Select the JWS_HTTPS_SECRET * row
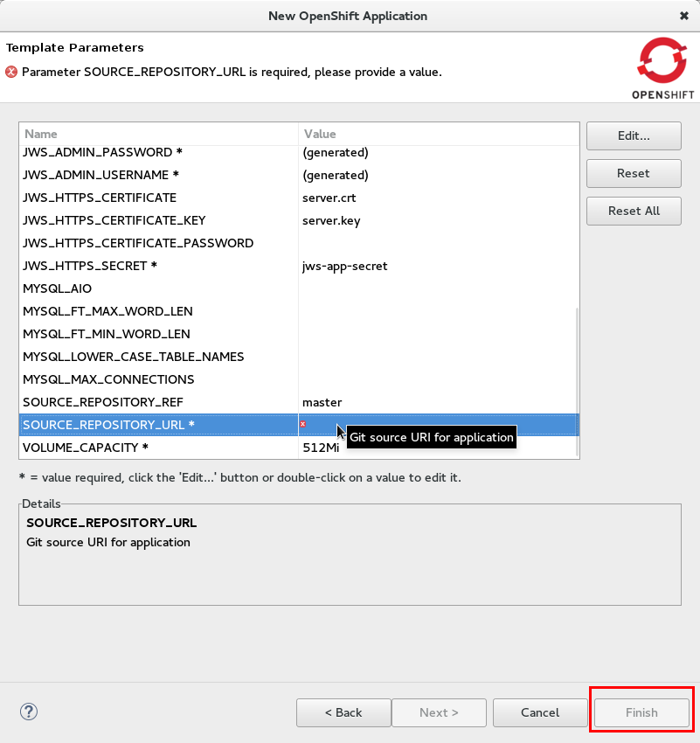 299,267
